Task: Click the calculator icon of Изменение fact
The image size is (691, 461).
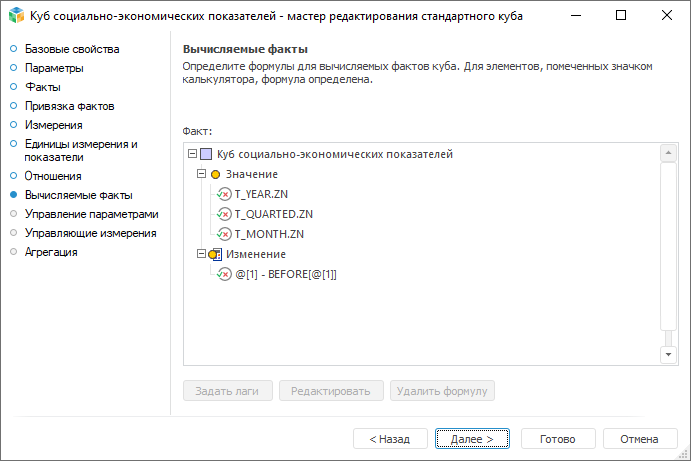Action: 215,254
